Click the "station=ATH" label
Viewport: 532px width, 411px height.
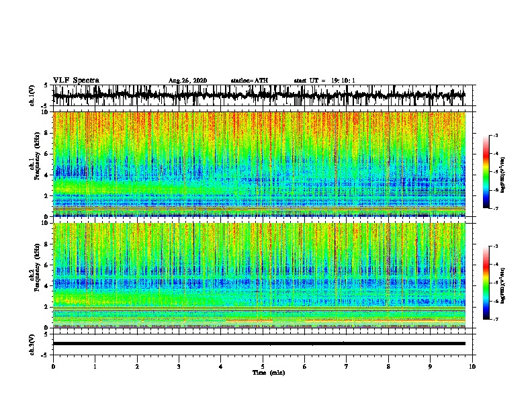(249, 81)
